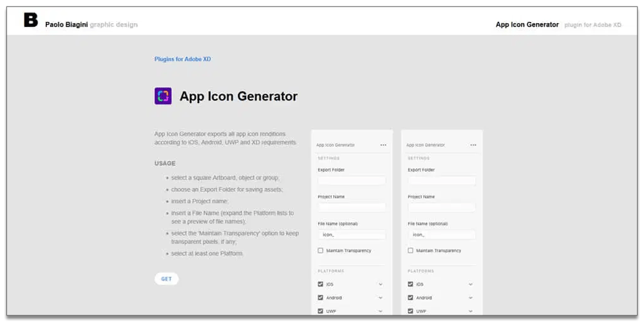The image size is (644, 322).
Task: Expand Android platform list in right panel
Action: pyautogui.click(x=471, y=298)
